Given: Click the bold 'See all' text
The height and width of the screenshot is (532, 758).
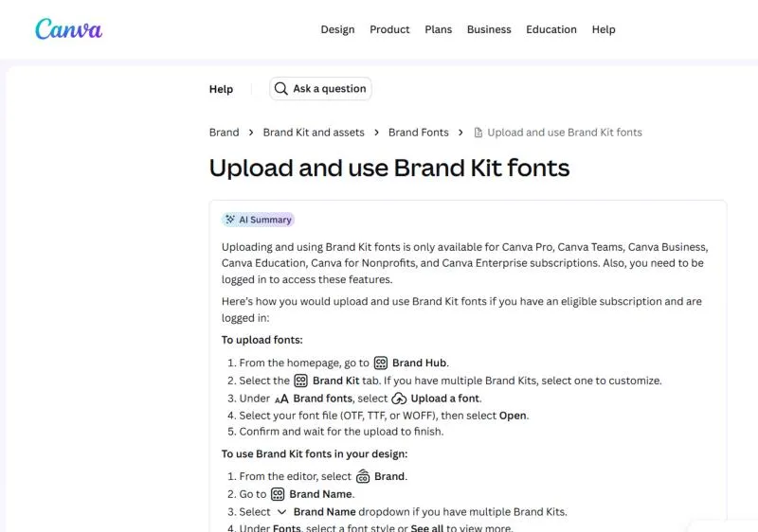Looking at the screenshot, I should [427, 527].
